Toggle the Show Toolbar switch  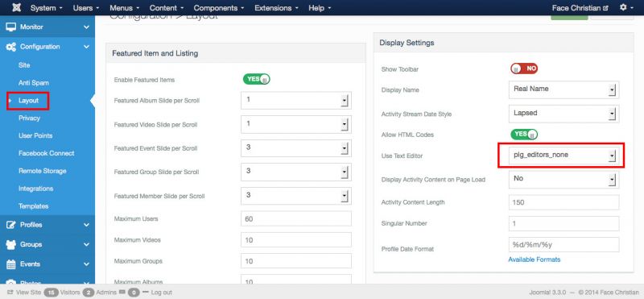[524, 69]
